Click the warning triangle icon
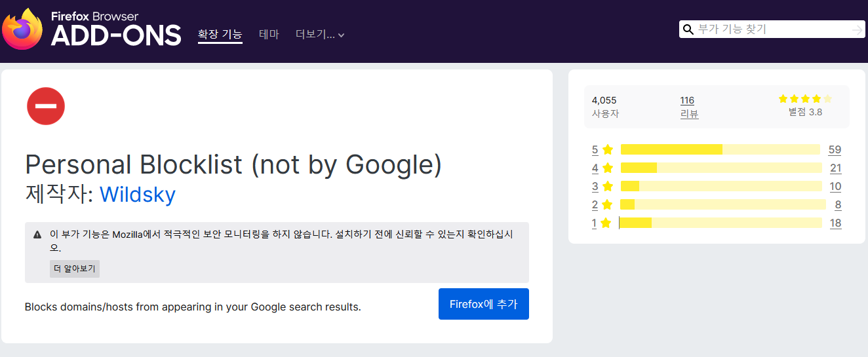 coord(37,235)
